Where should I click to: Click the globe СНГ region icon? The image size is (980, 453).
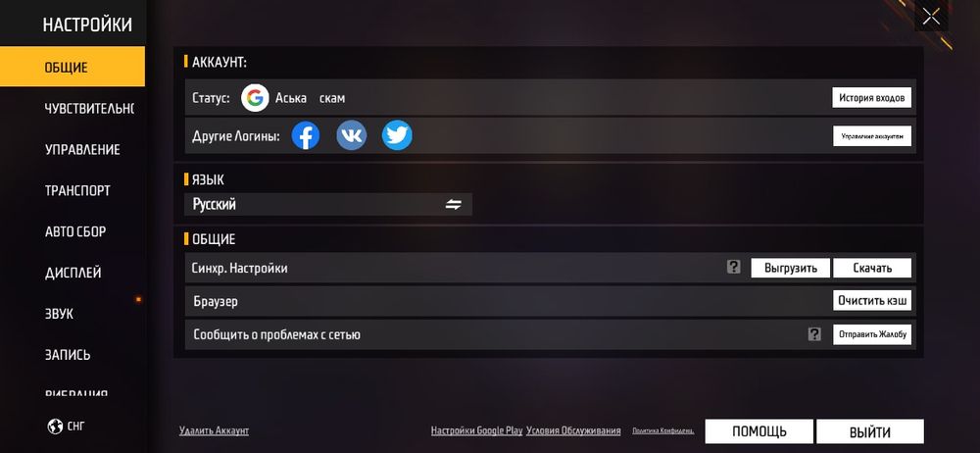55,427
